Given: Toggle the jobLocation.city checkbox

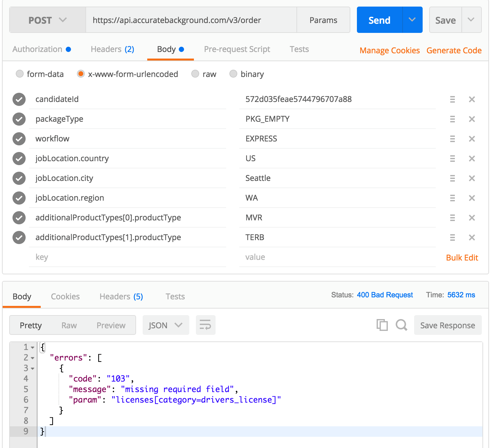Looking at the screenshot, I should tap(19, 178).
